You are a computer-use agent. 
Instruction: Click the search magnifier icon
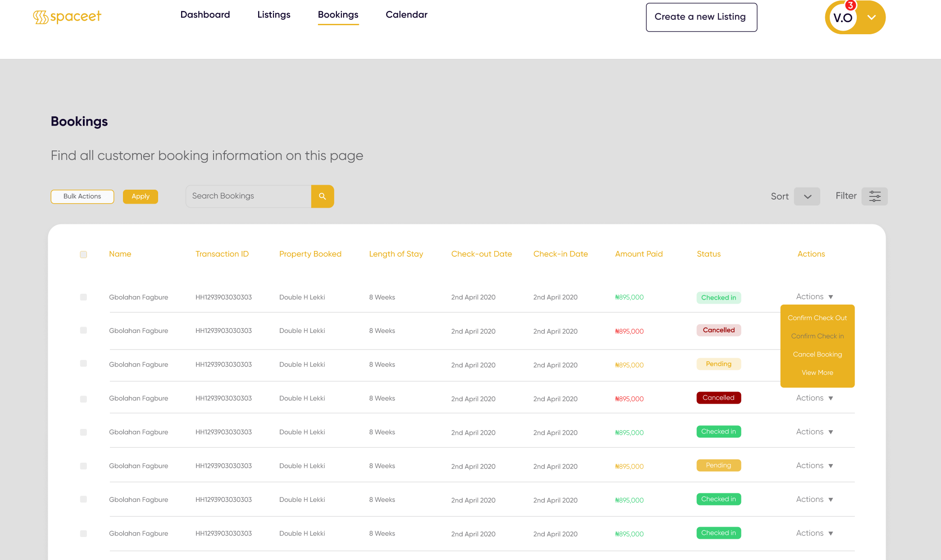pos(323,196)
